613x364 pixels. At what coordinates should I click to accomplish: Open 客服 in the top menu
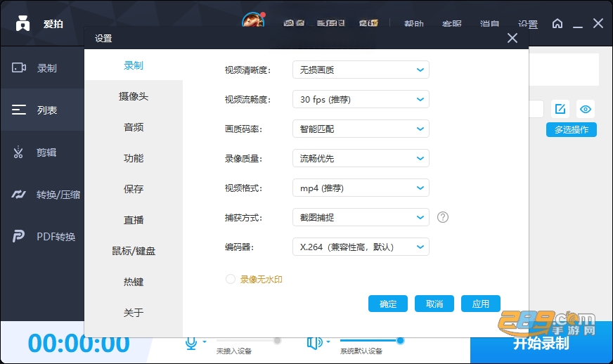(x=451, y=23)
